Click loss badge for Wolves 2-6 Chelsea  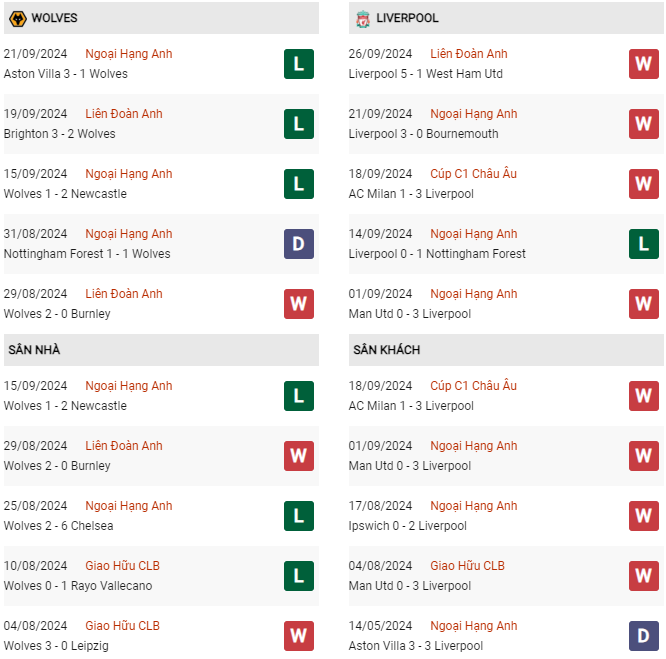coord(298,516)
